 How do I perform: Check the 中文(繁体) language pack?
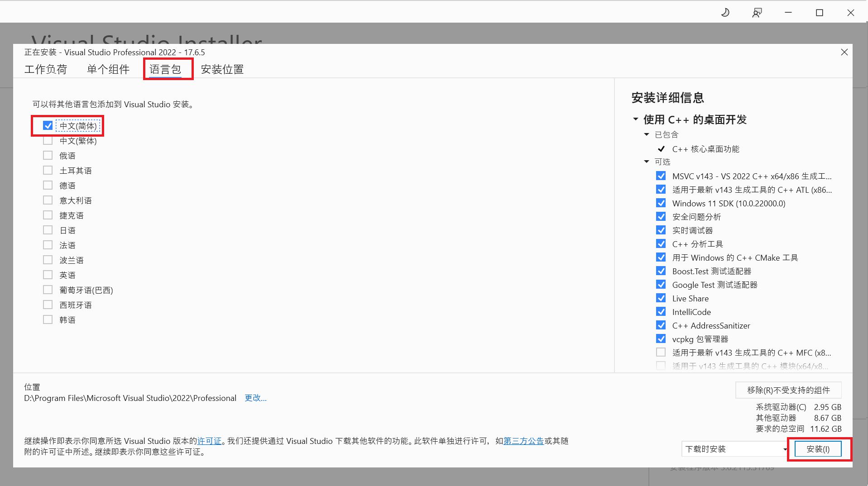pyautogui.click(x=48, y=141)
